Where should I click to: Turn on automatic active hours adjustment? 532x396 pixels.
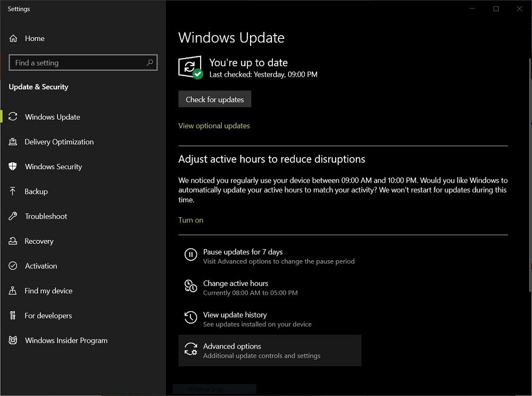190,220
